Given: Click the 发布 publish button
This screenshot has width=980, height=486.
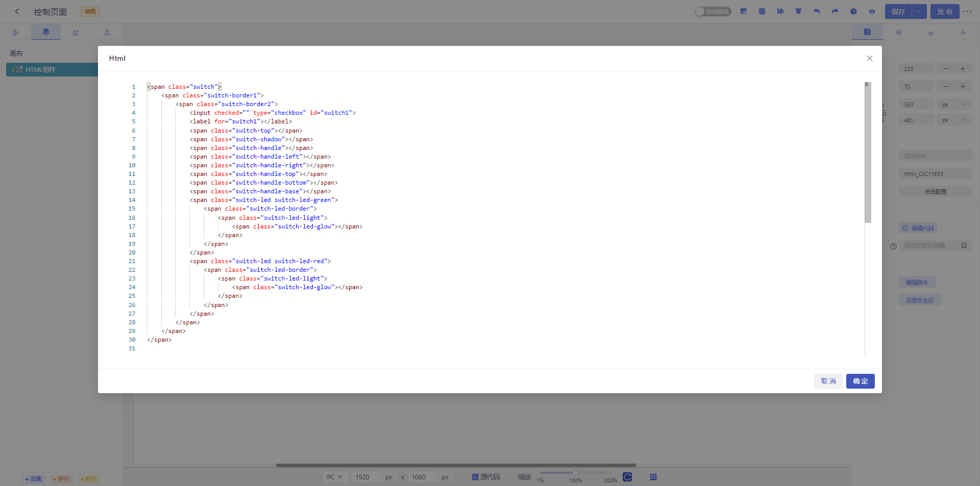Looking at the screenshot, I should point(945,12).
